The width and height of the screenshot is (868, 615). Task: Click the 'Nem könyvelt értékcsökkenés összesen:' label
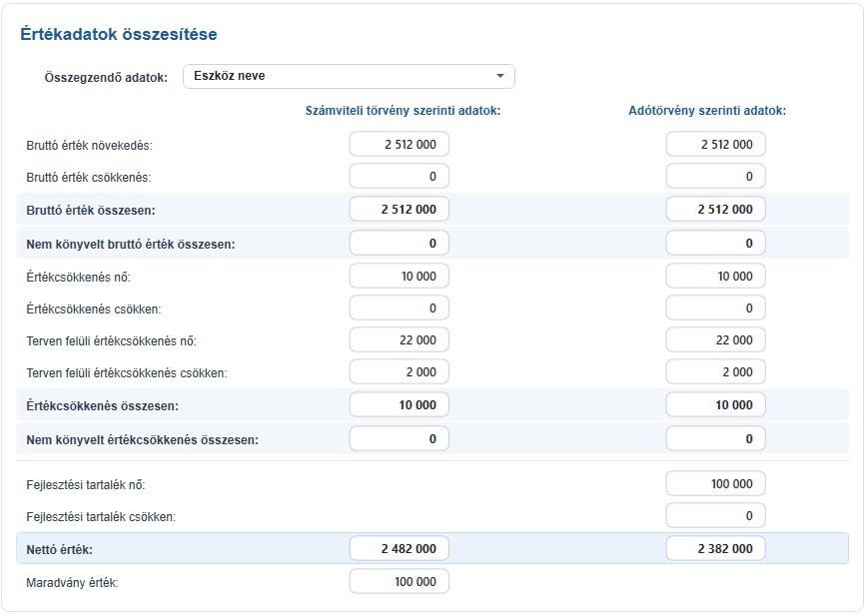pos(142,440)
